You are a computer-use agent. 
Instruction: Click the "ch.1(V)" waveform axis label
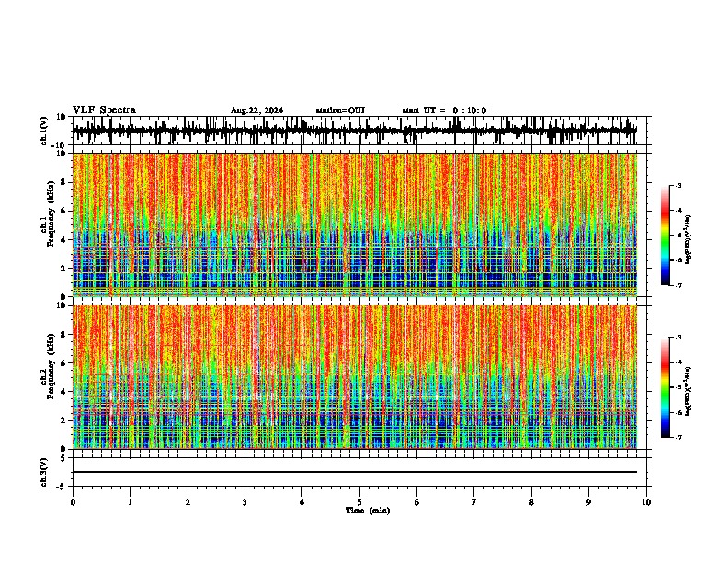44,131
